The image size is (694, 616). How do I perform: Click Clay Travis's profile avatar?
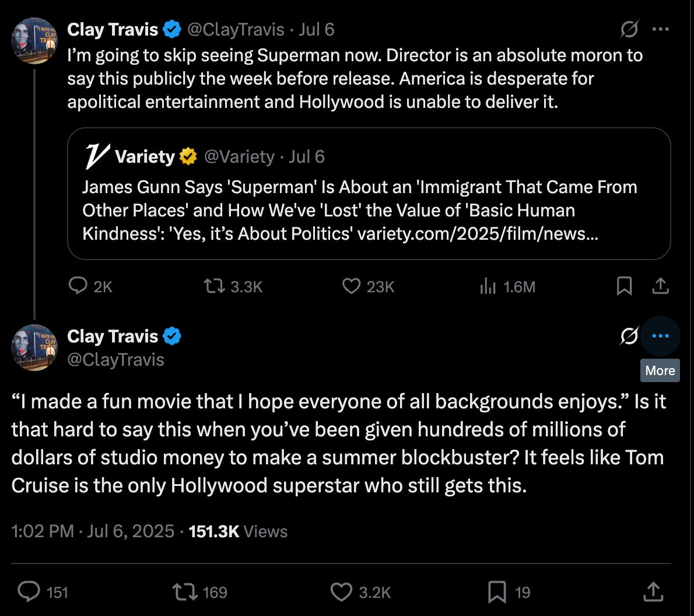point(34,41)
